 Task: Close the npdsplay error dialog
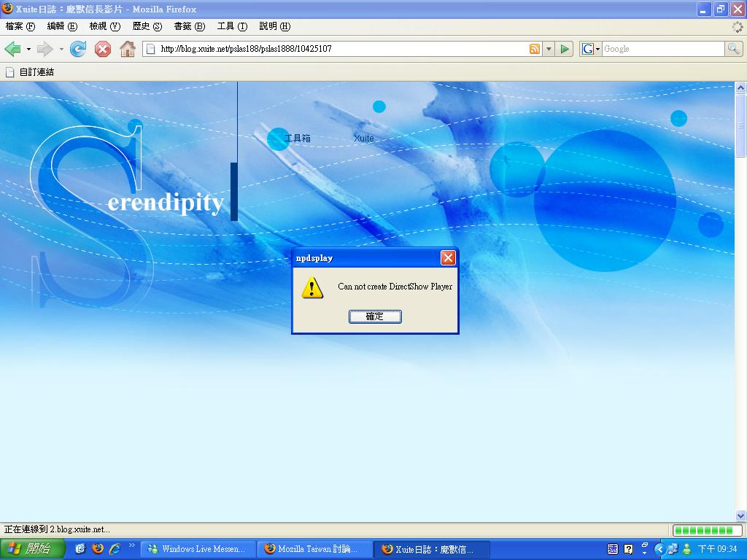448,257
